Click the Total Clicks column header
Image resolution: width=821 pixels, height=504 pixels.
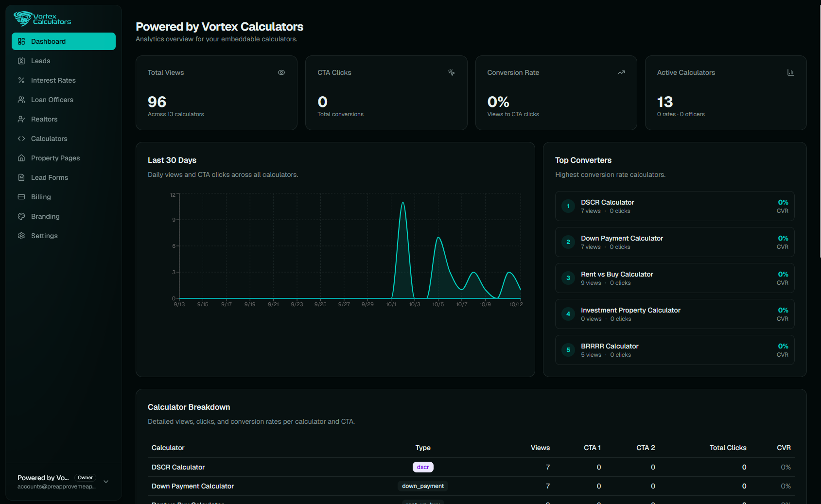tap(728, 448)
